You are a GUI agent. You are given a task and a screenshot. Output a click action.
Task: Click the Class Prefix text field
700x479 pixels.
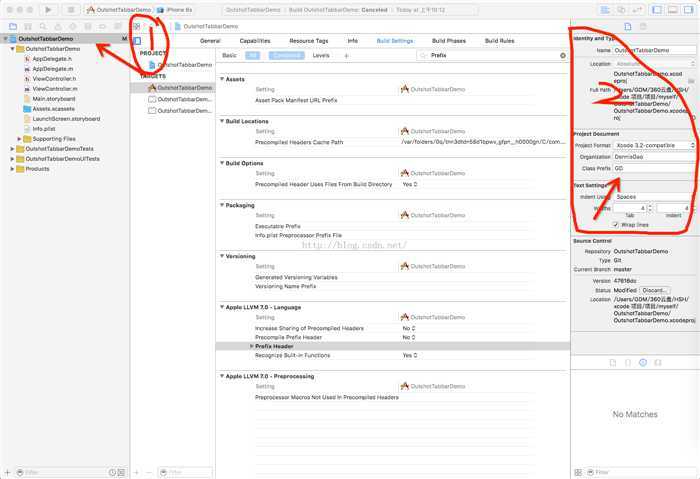654,168
